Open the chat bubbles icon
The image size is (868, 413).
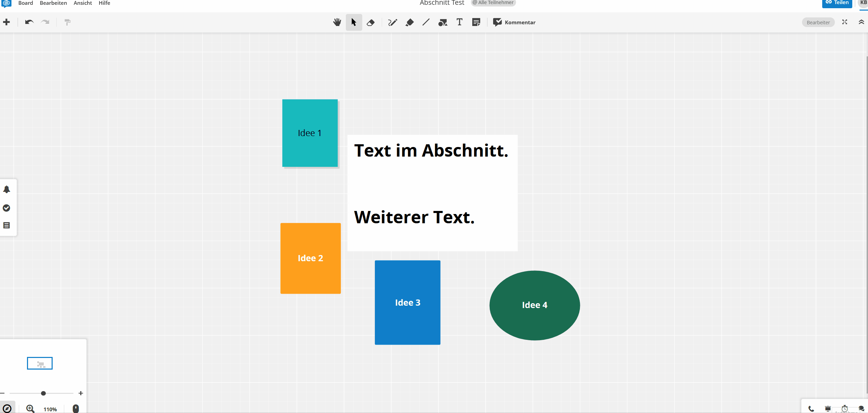click(861, 409)
